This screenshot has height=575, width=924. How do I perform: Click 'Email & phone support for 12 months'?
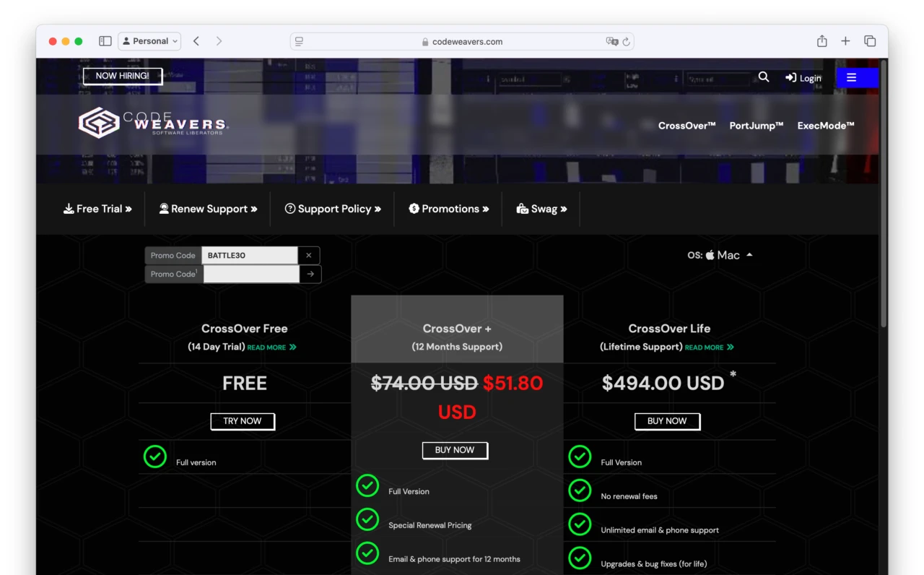pyautogui.click(x=454, y=559)
